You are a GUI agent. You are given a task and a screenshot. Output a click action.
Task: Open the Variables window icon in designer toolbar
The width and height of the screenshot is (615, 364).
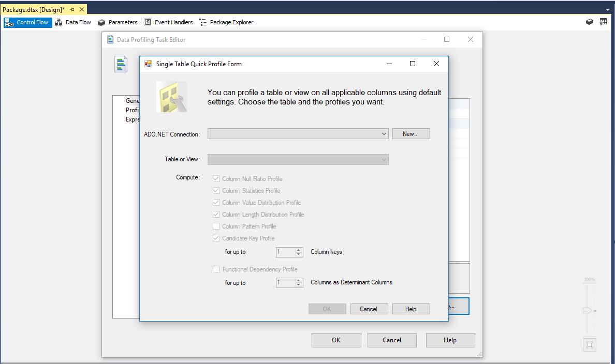coord(603,22)
